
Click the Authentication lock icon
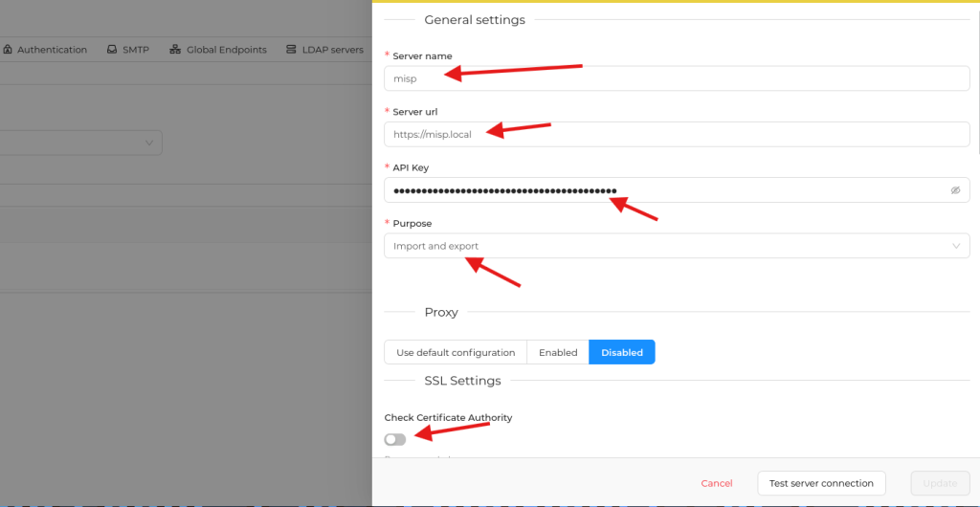click(x=8, y=50)
